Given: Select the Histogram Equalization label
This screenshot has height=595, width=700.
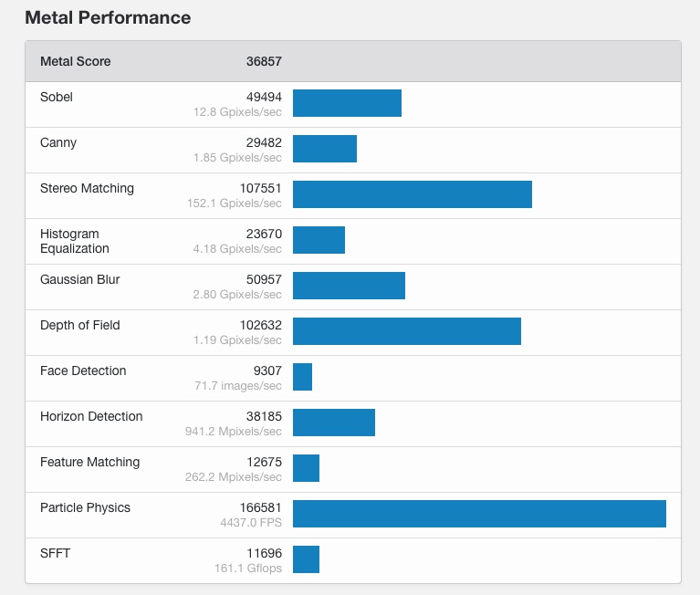Looking at the screenshot, I should click(74, 241).
